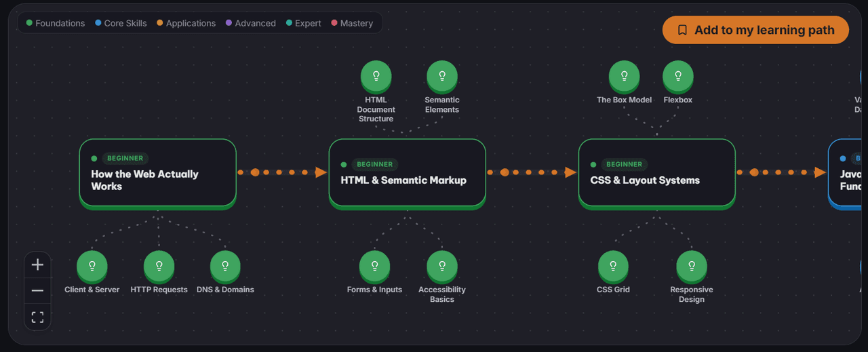
Task: Click arrow between Web Works and HTML cards
Action: click(282, 172)
